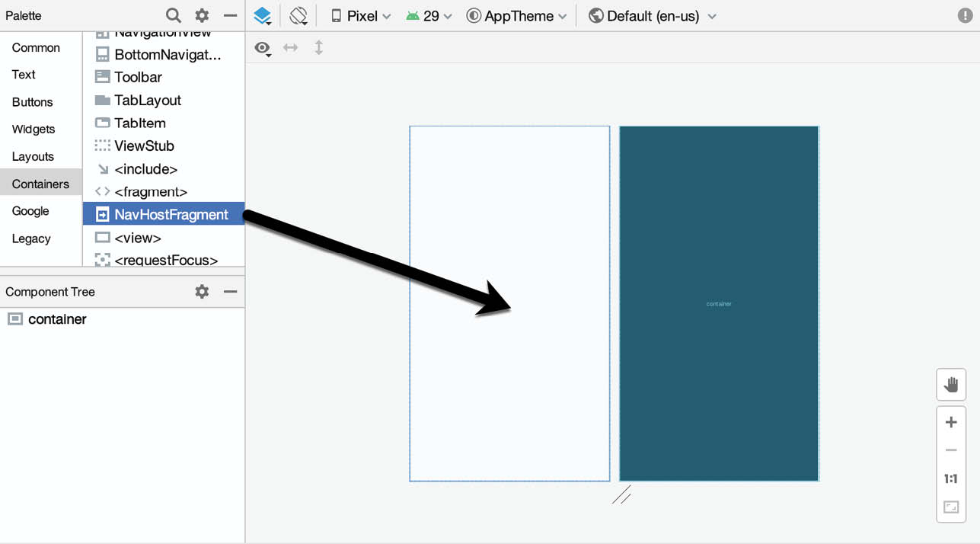Click the BottomNavigationView item icon
The image size is (980, 544).
(102, 54)
